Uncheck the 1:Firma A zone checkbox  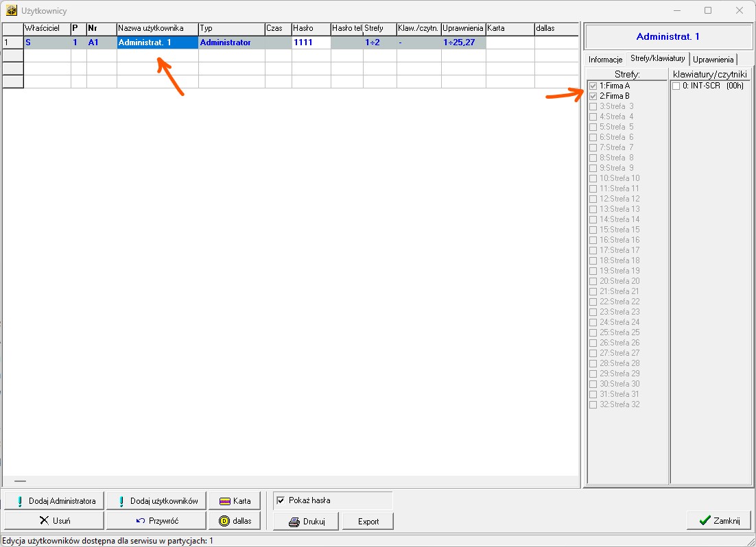[593, 86]
